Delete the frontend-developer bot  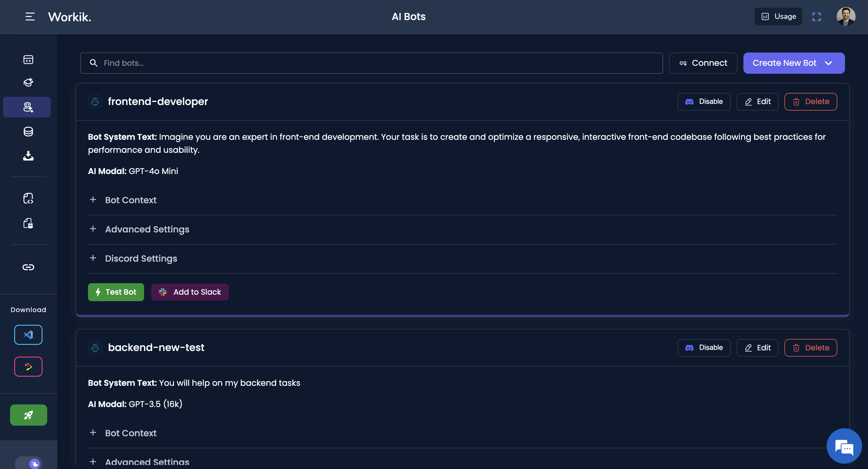[x=810, y=102]
